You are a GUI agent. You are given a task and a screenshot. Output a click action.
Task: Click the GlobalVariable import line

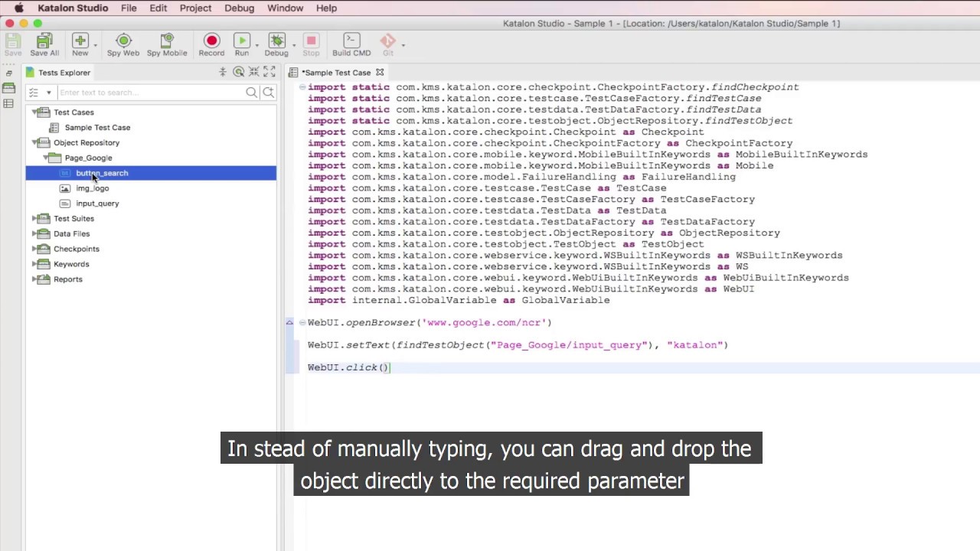[x=459, y=300]
